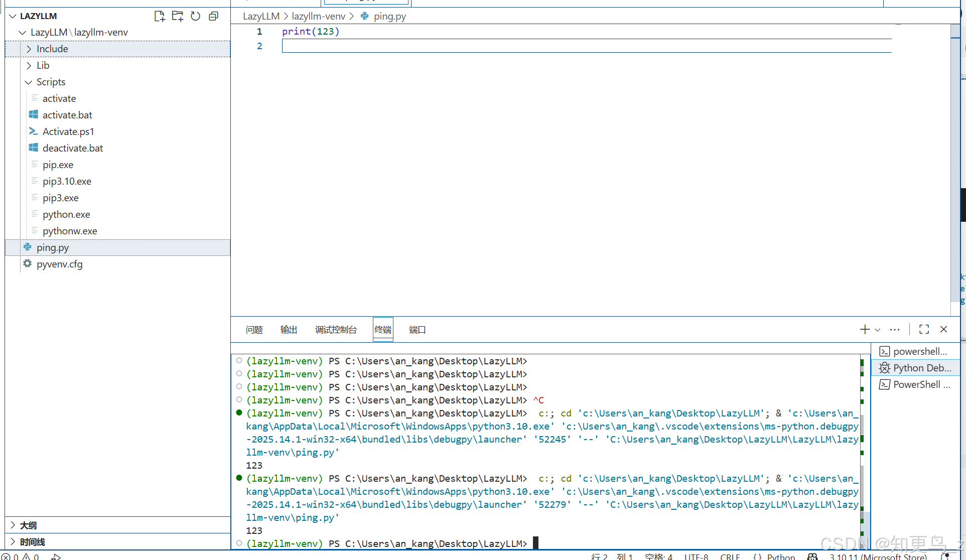Click the CRLF line ending indicator

coord(730,556)
